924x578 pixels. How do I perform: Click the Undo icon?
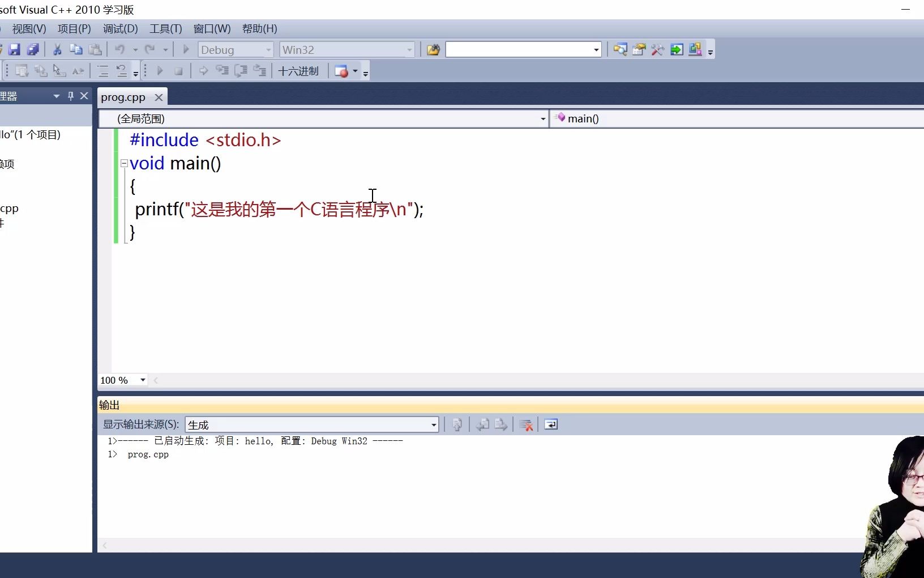(x=121, y=49)
